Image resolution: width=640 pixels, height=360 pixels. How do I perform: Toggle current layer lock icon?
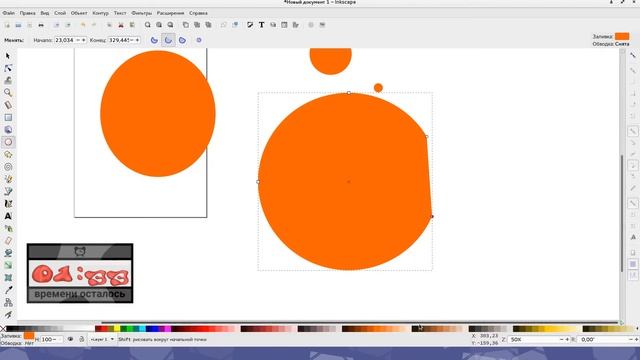81,339
